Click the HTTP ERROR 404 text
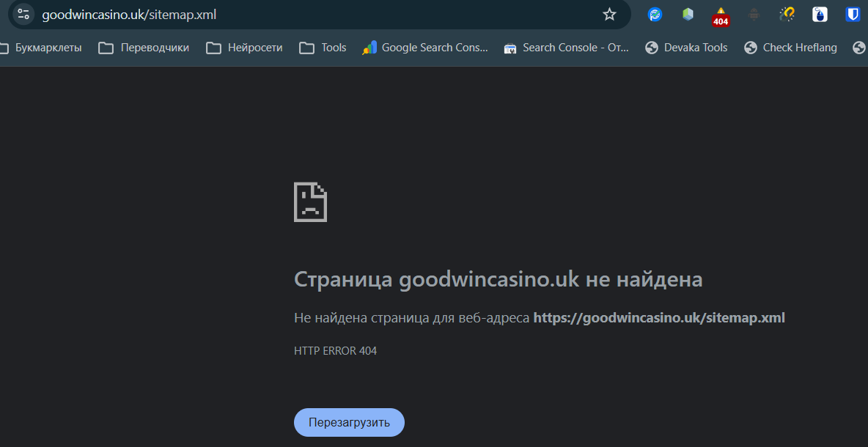Screen dimensions: 868x447 tap(336, 351)
